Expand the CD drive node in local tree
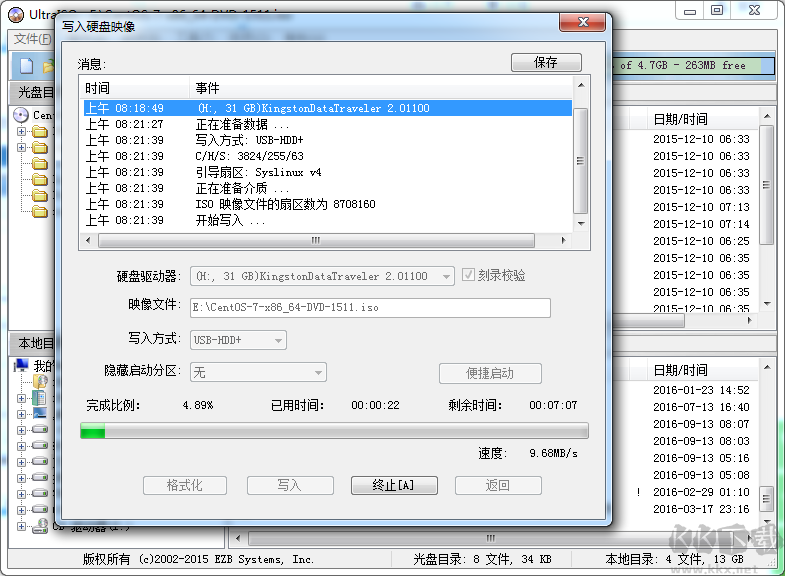The width and height of the screenshot is (785, 576). point(22,525)
